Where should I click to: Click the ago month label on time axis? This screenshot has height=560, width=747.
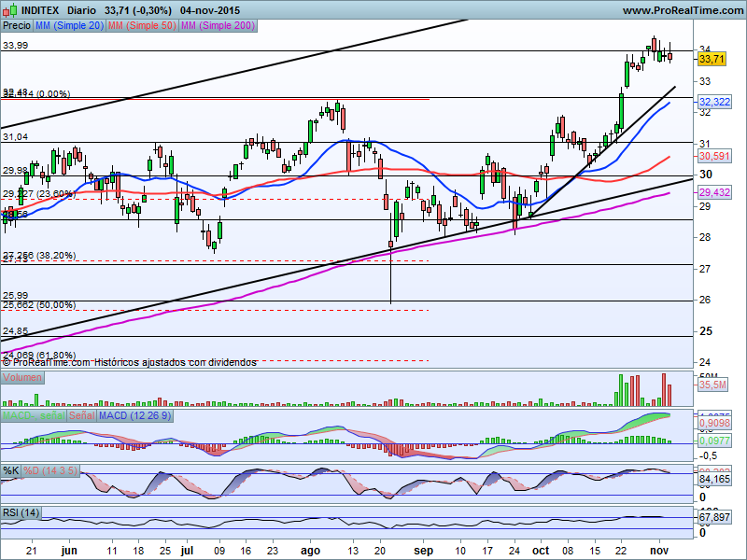310,551
